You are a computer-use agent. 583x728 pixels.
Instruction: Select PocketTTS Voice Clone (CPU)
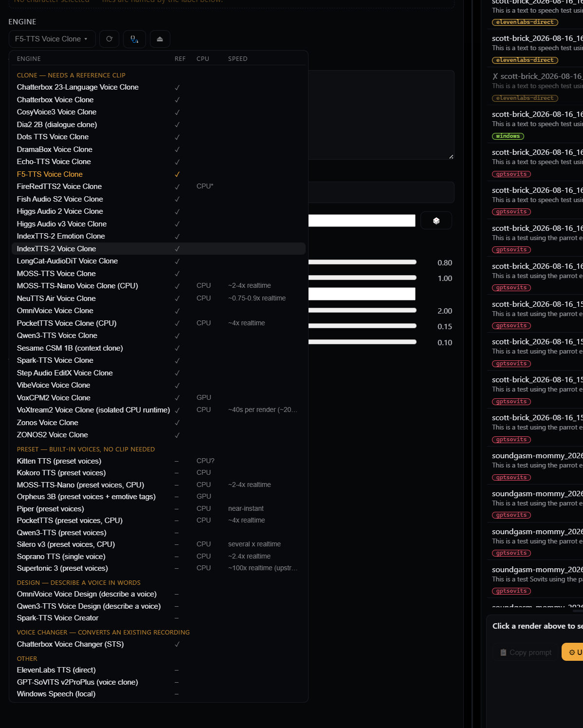coord(159,323)
